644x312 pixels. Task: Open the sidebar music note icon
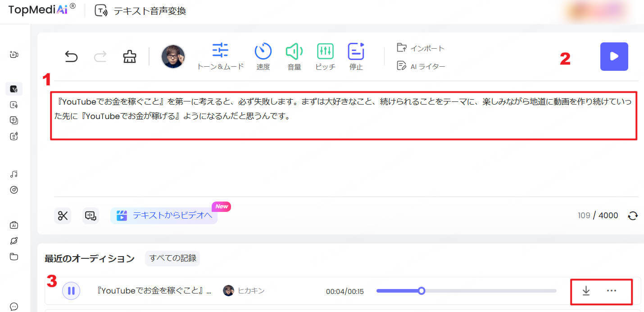pyautogui.click(x=14, y=174)
